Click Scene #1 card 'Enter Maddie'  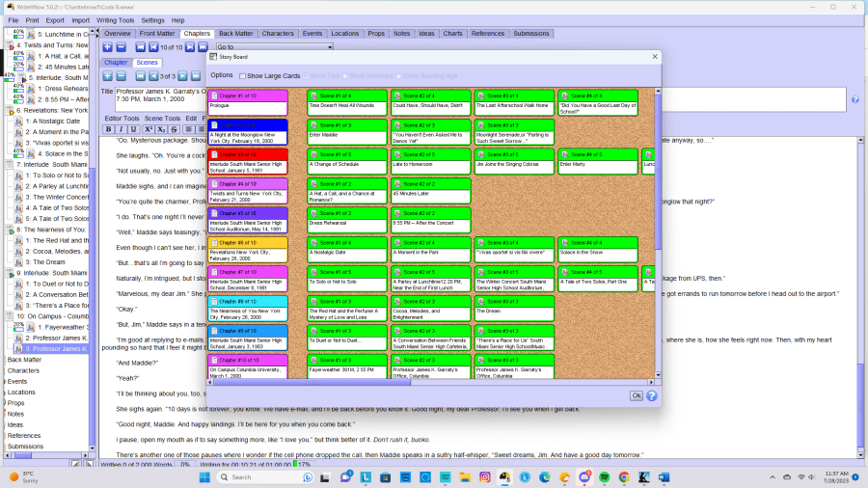347,129
